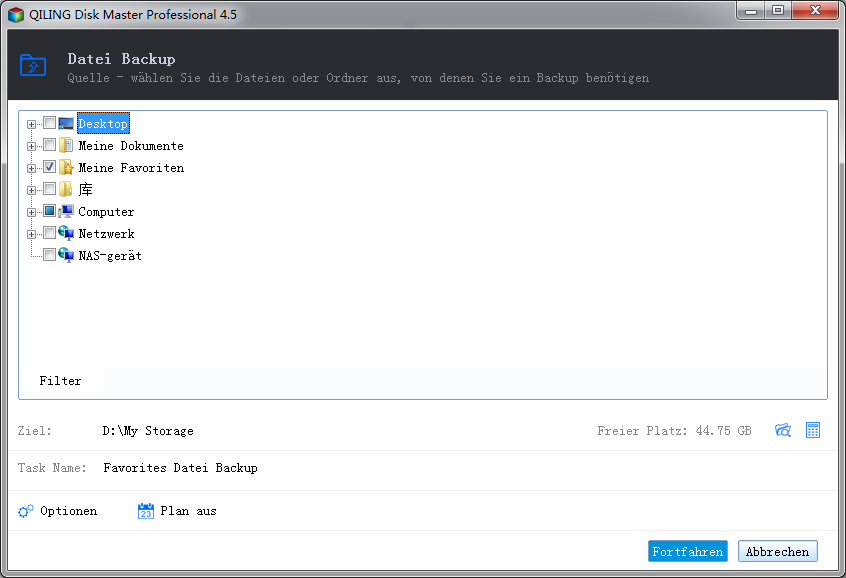Open the browse destination folder icon

[x=783, y=430]
